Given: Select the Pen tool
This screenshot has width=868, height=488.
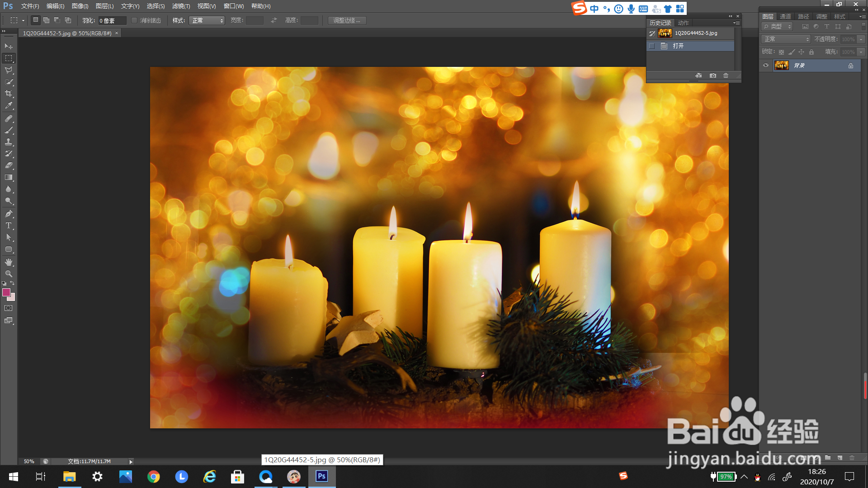Looking at the screenshot, I should [x=9, y=214].
